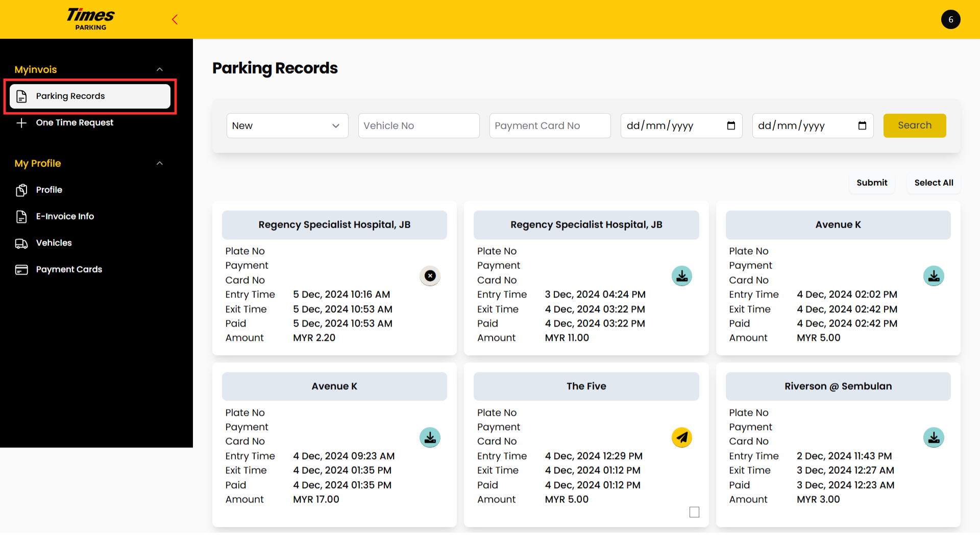
Task: Focus the Payment Card No input field
Action: click(550, 126)
